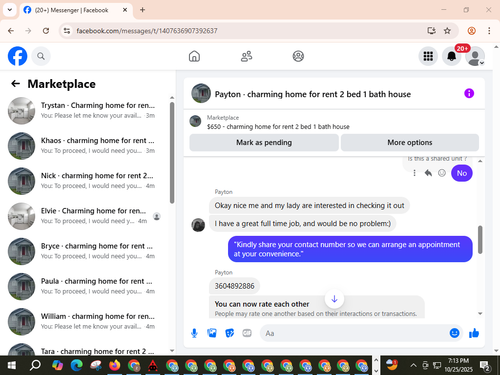
Task: Click More options button
Action: tap(410, 143)
